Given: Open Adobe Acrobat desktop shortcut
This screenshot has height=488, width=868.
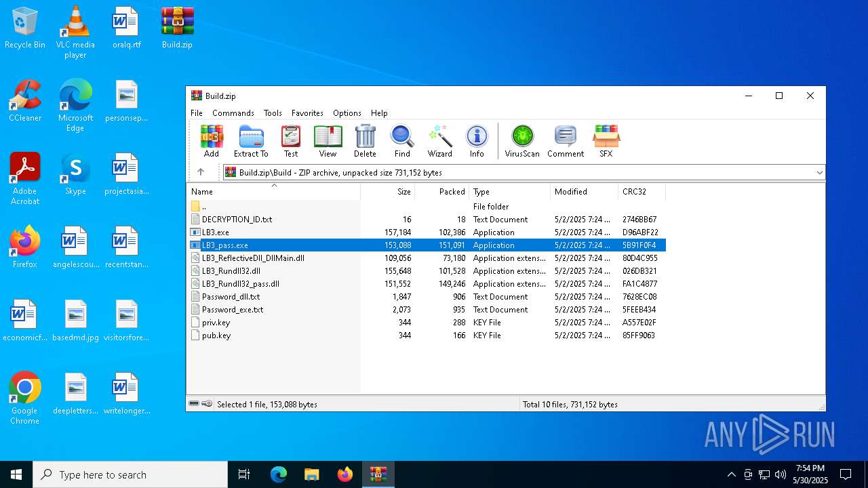Looking at the screenshot, I should coord(25,179).
